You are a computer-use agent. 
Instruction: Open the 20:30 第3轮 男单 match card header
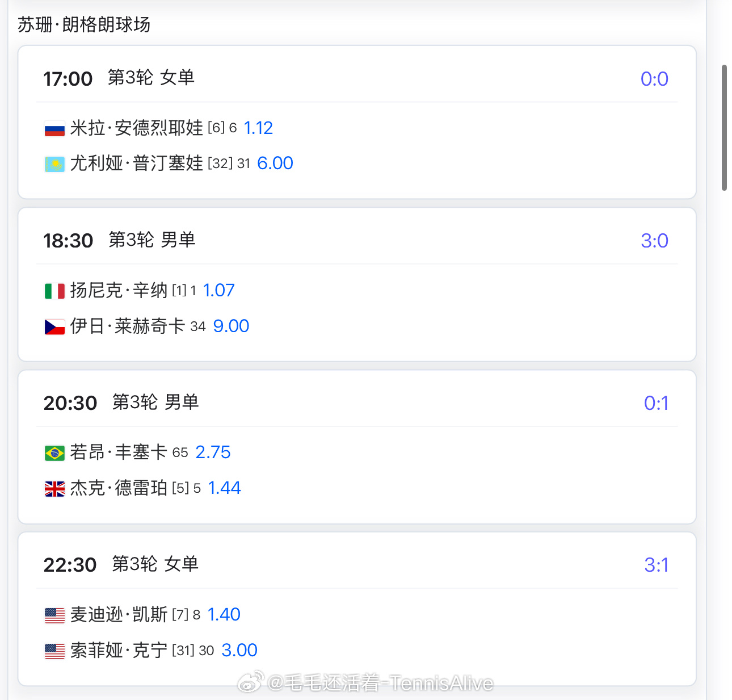[x=357, y=403]
